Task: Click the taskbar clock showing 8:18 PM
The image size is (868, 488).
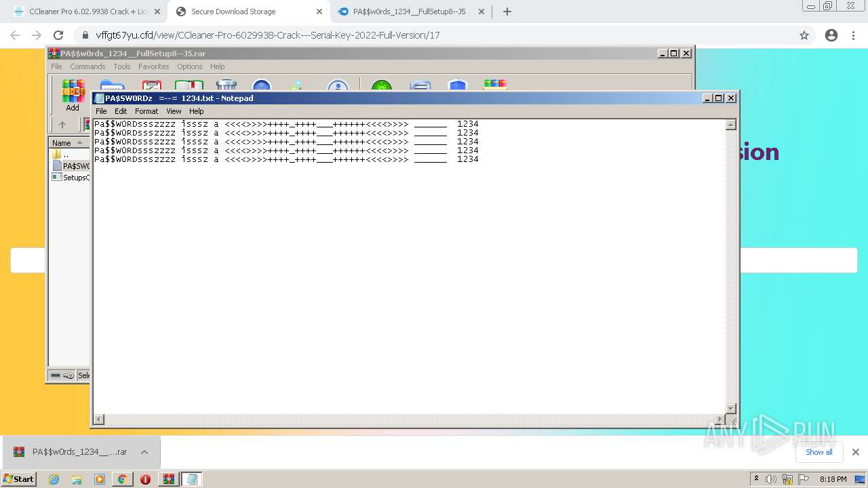Action: [x=833, y=479]
